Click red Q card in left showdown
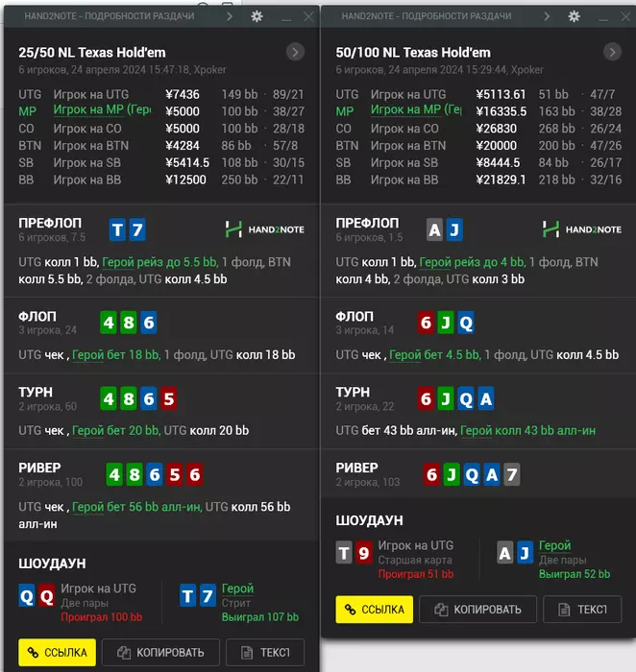636x672 pixels. (x=46, y=596)
